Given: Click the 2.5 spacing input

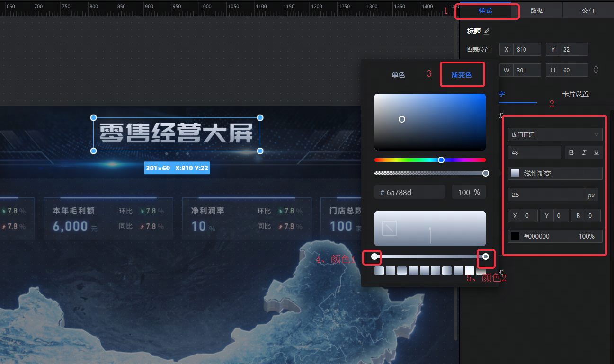Looking at the screenshot, I should pos(546,195).
